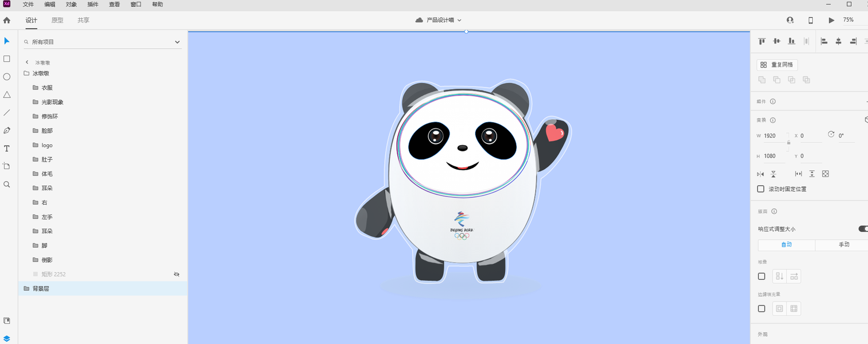
Task: Open the 插件 menu
Action: click(92, 5)
